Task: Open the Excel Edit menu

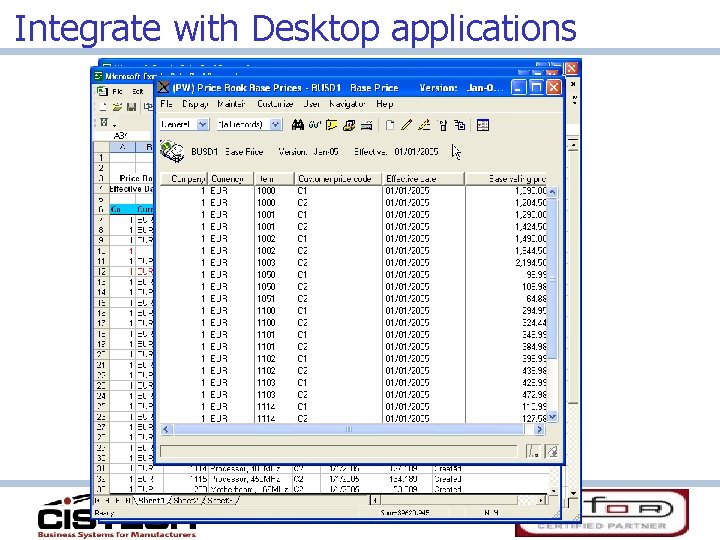Action: [x=138, y=91]
